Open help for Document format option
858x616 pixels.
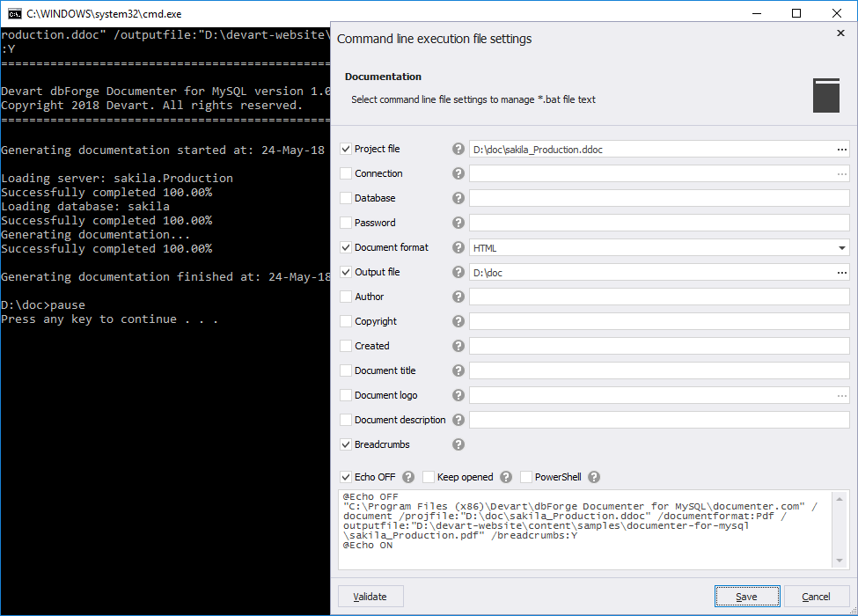pos(458,247)
